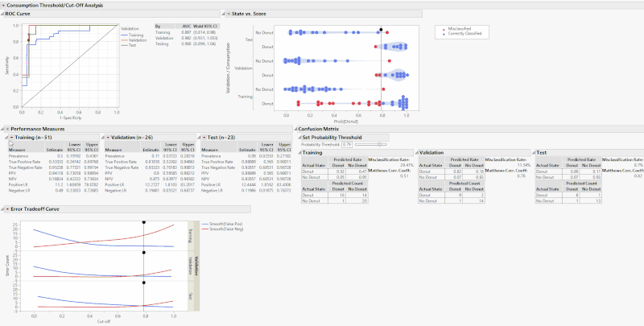
Task: Click Validation misclassification rate 11.54%
Action: (x=524, y=165)
